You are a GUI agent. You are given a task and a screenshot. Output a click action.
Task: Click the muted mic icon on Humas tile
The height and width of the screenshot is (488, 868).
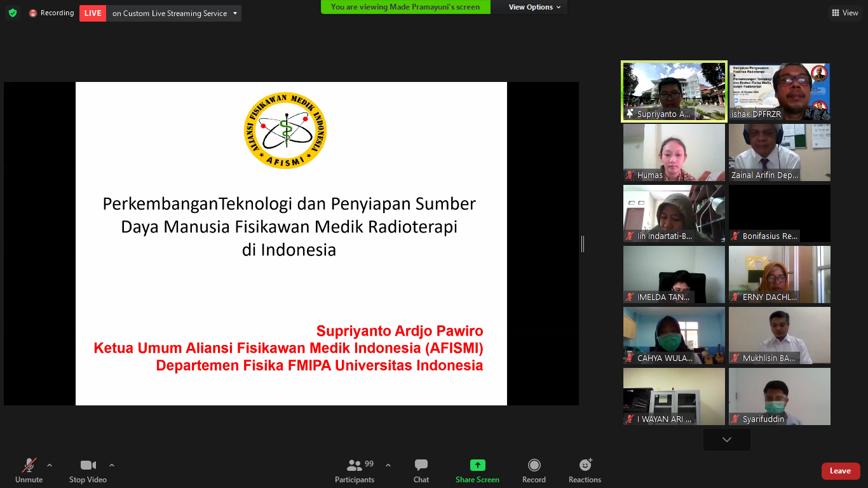630,175
